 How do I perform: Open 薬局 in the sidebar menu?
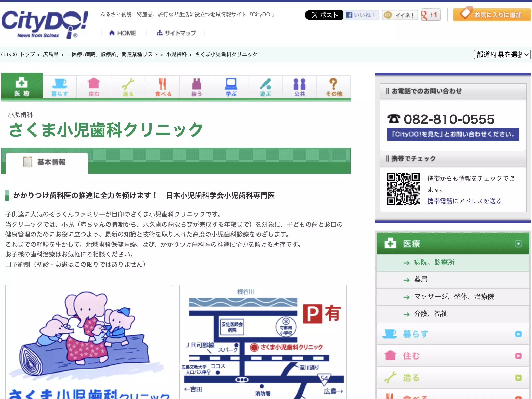click(x=453, y=280)
